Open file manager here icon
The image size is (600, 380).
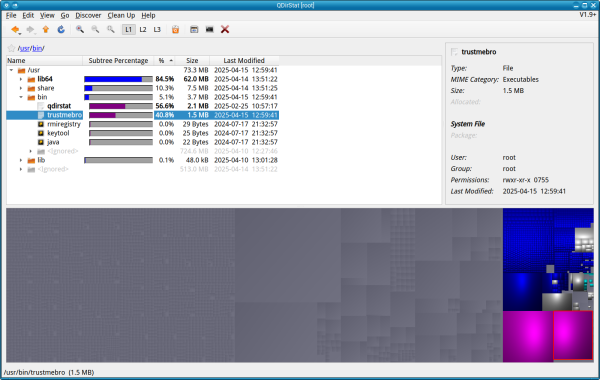click(x=194, y=29)
